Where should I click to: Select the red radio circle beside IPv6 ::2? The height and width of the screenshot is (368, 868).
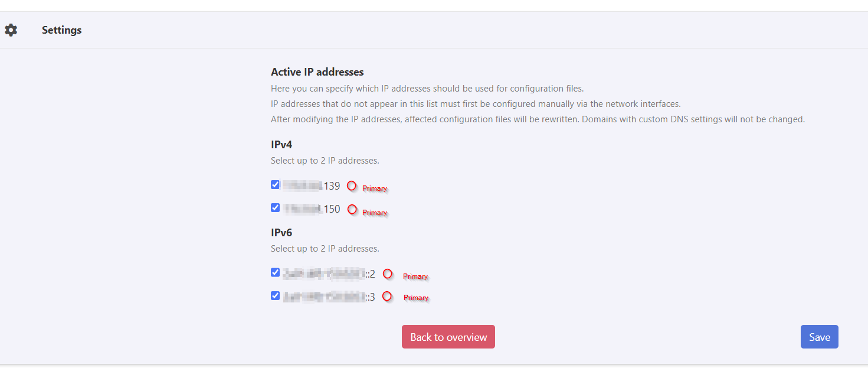388,273
